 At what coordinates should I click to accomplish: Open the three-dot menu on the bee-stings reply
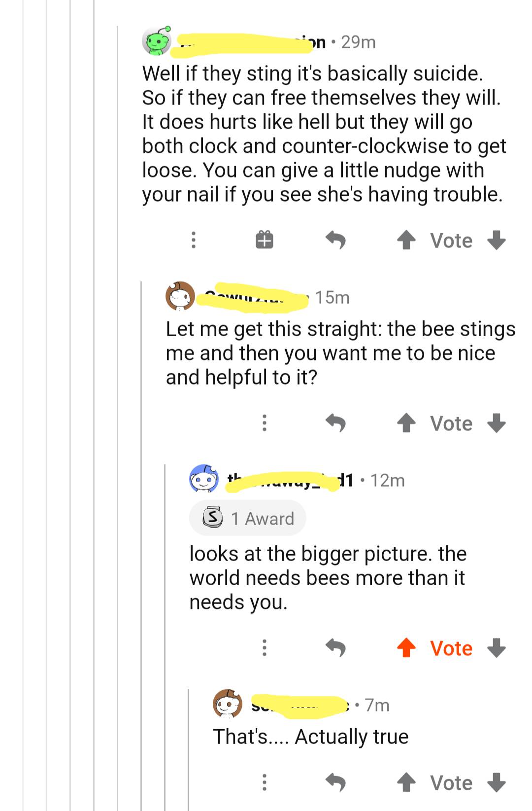click(x=265, y=423)
